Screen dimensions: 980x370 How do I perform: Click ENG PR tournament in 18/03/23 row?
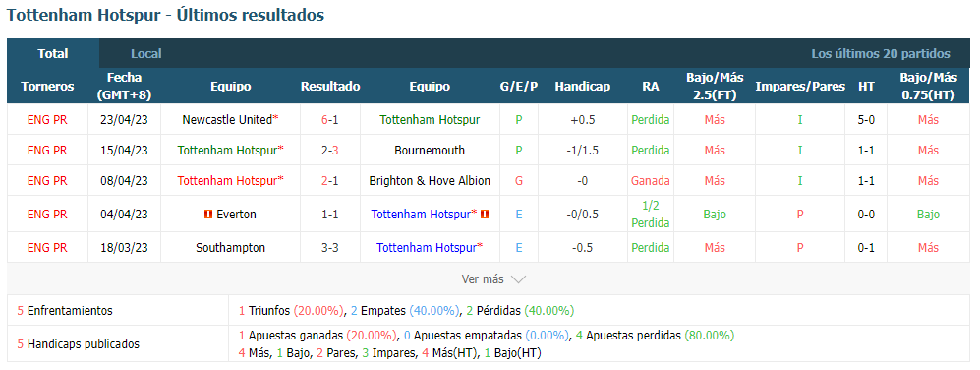[x=47, y=248]
